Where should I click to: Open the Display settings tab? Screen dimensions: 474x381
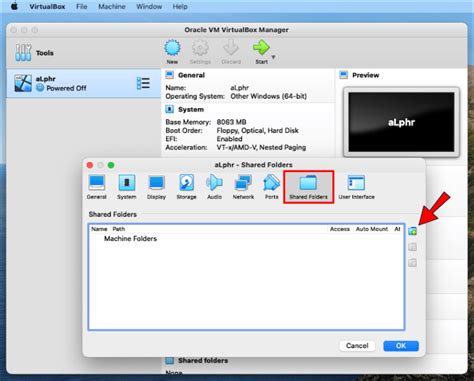(156, 187)
